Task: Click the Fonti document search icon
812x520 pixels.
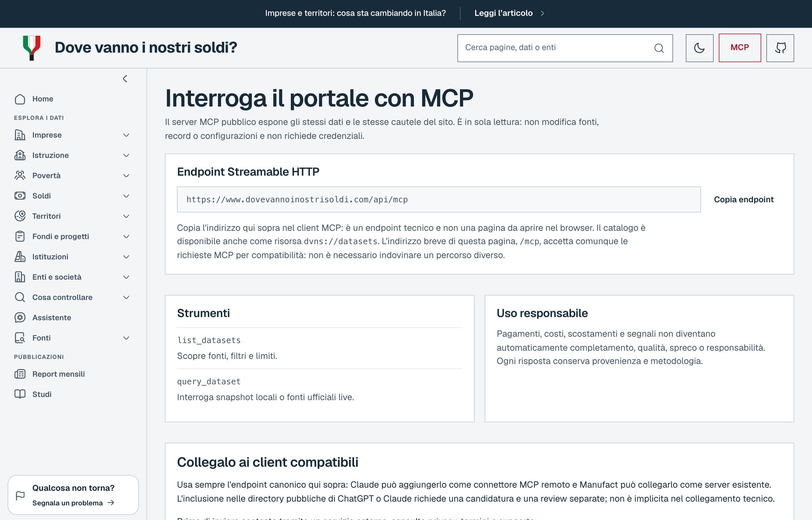Action: pos(20,338)
